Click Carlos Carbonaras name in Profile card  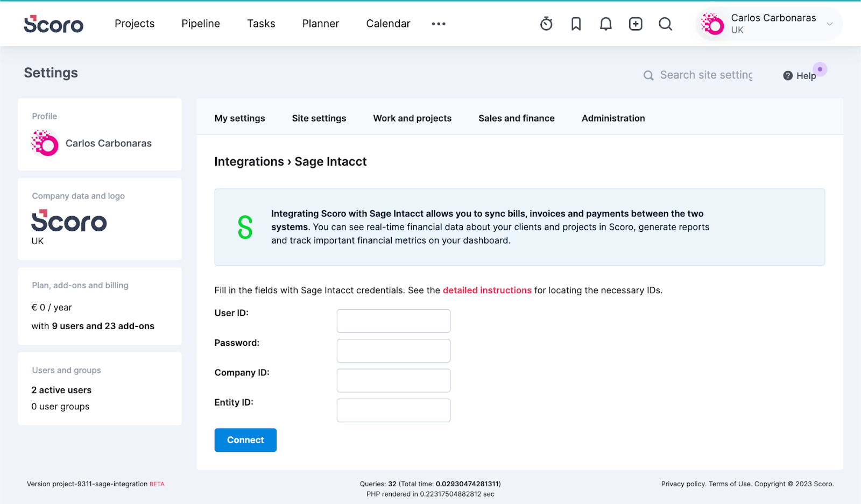pos(109,144)
